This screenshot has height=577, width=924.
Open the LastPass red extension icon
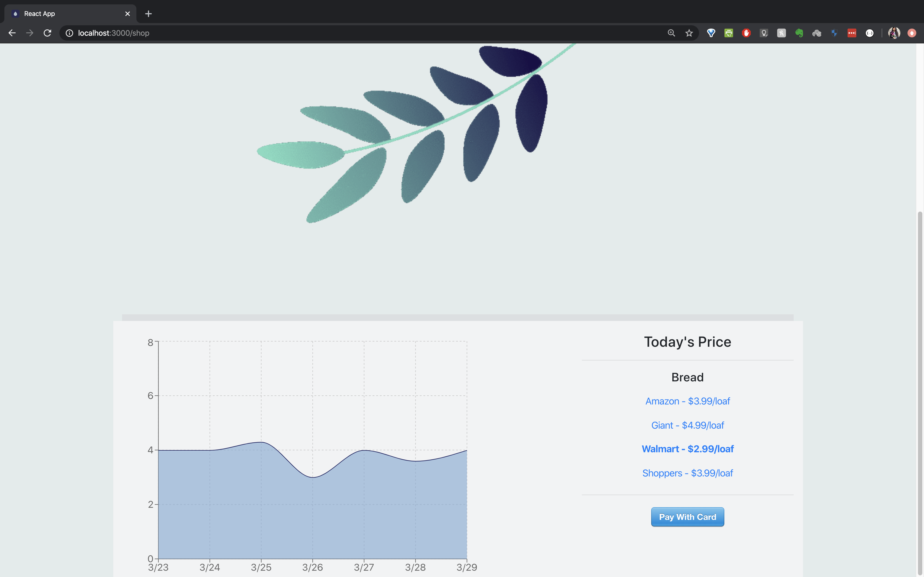[x=851, y=33]
